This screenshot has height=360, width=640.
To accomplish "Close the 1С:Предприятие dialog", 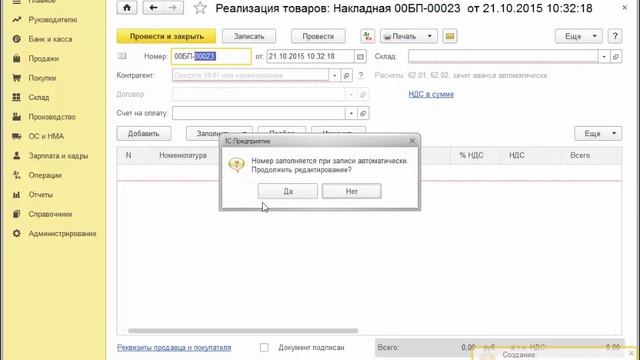I will pos(412,141).
